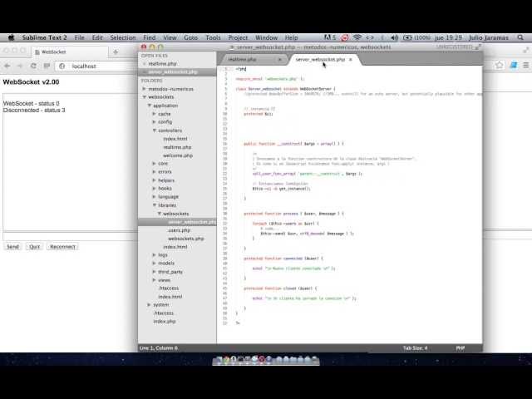Click the red circular menu bar icon
This screenshot has height=399, width=532.
pyautogui.click(x=345, y=37)
